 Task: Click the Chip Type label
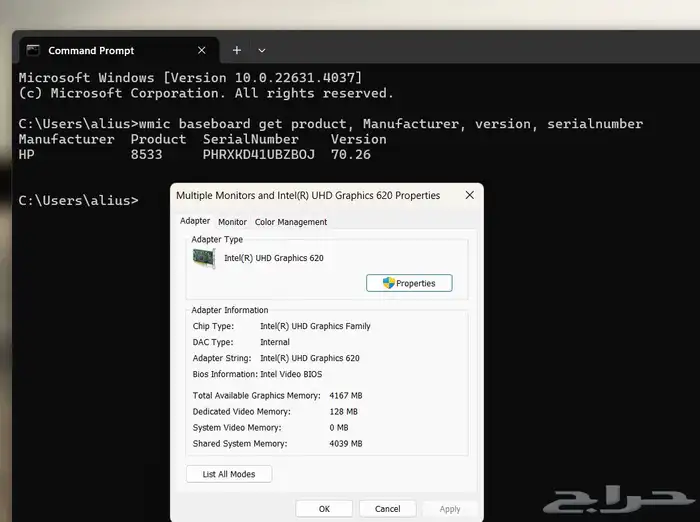click(x=213, y=326)
